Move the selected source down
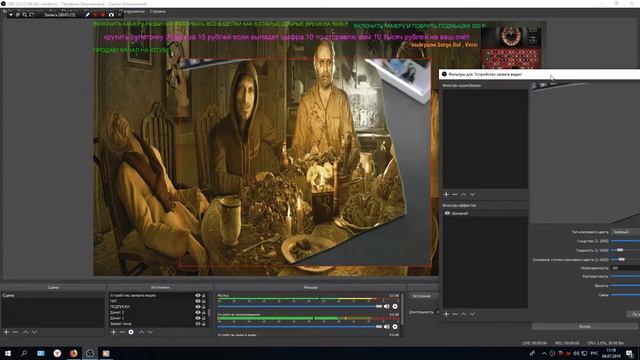 tap(150, 332)
